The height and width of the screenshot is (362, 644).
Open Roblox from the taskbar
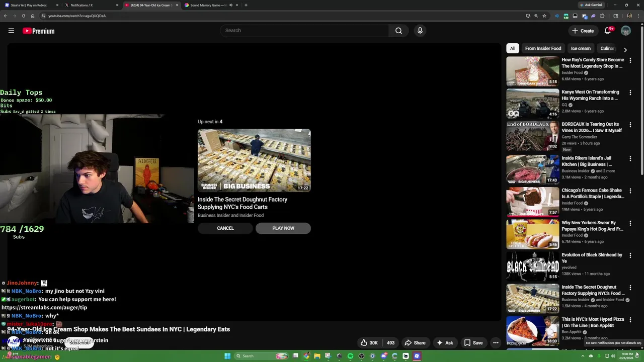[x=417, y=356]
